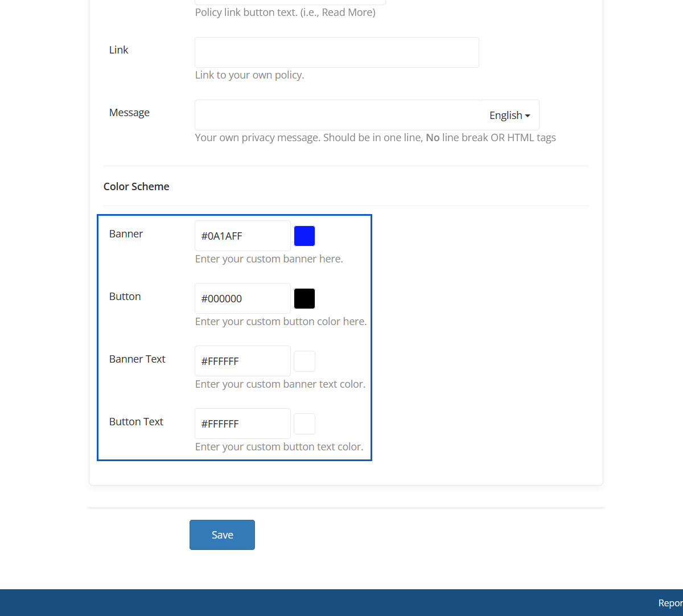Click the Banner hex field showing #0A1AFF
683x616 pixels.
click(242, 236)
